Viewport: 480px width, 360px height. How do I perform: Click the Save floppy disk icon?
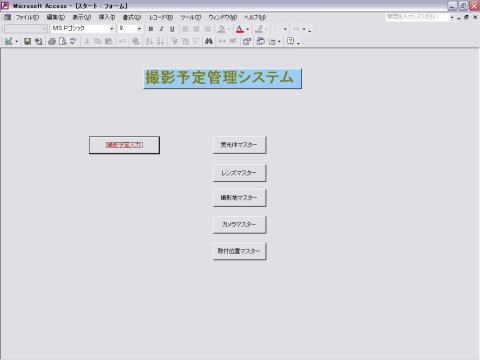27,41
